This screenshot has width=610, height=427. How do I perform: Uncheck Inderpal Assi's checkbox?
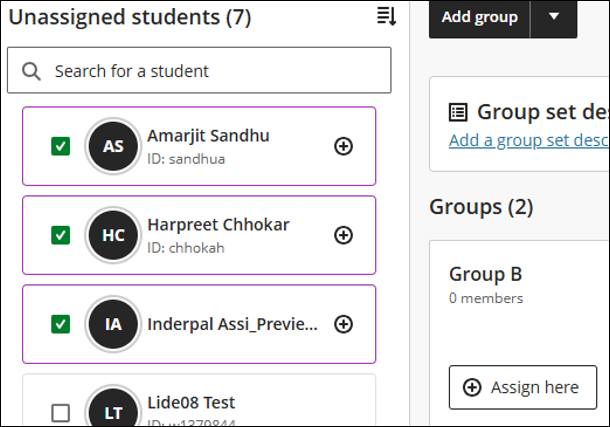pyautogui.click(x=61, y=324)
